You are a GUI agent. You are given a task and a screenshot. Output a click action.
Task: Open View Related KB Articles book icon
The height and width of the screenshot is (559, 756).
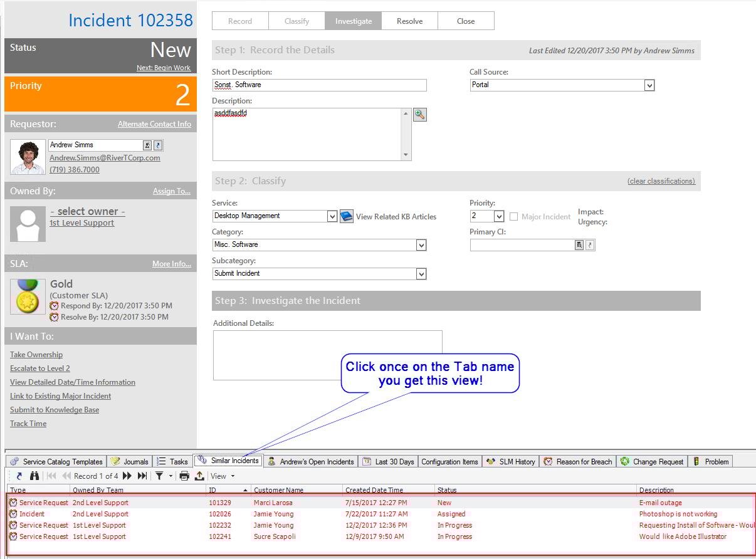[347, 216]
